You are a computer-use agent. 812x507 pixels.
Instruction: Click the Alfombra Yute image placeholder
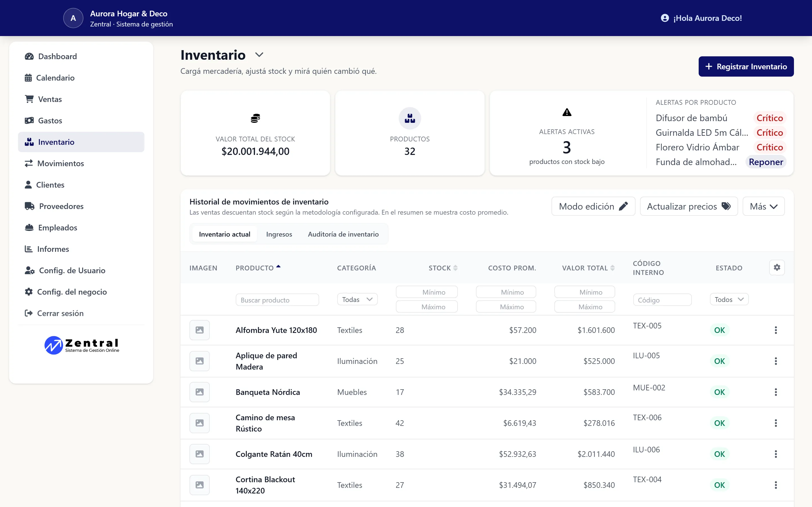(199, 330)
